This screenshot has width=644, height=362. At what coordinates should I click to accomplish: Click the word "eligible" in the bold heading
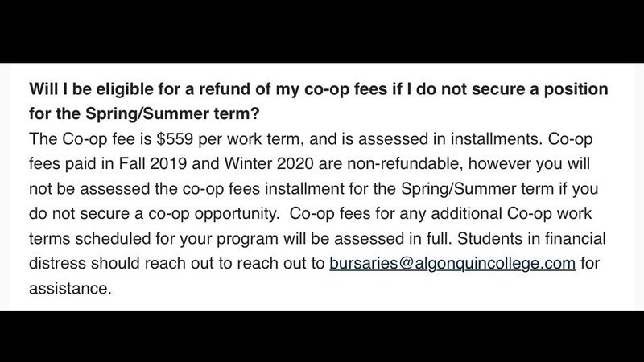125,89
